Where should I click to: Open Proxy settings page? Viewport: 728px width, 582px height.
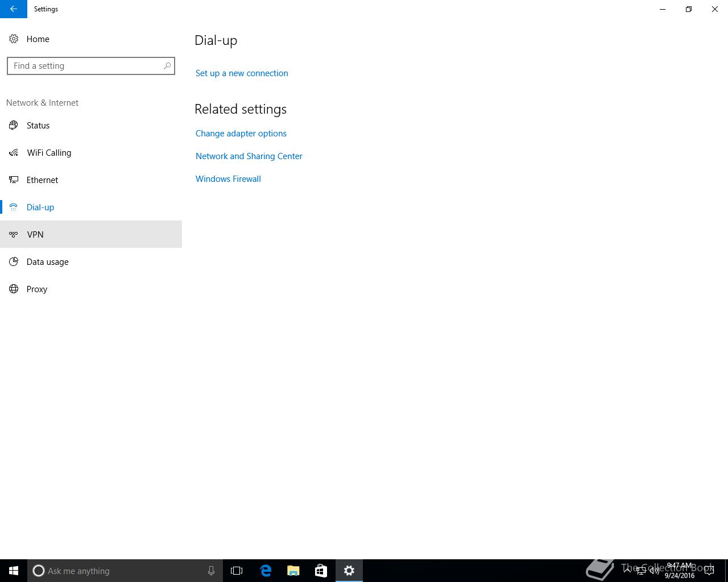(91, 289)
